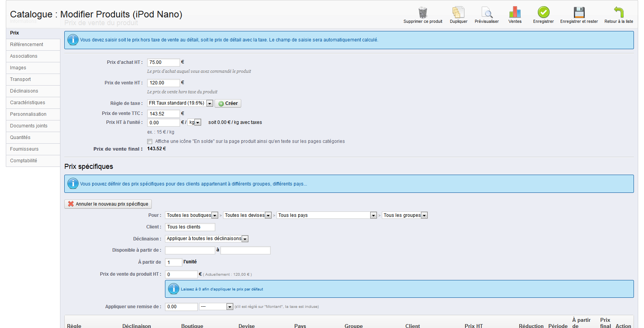This screenshot has height=328, width=644.
Task: Open the Personnalisation tab
Action: click(33, 114)
